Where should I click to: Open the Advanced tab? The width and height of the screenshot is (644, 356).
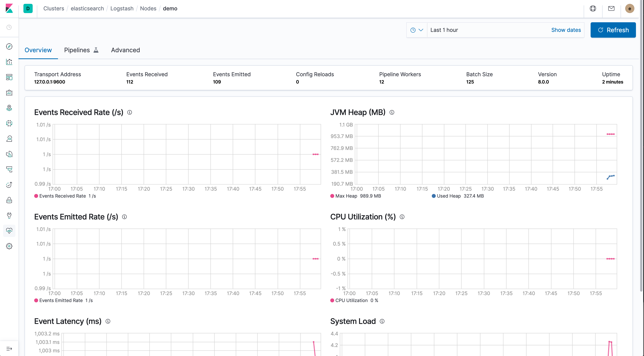[126, 50]
